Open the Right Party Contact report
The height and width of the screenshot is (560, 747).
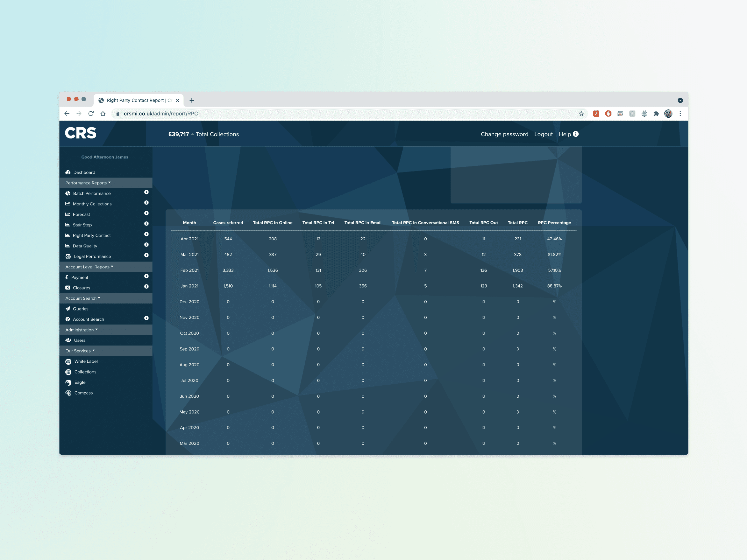91,235
